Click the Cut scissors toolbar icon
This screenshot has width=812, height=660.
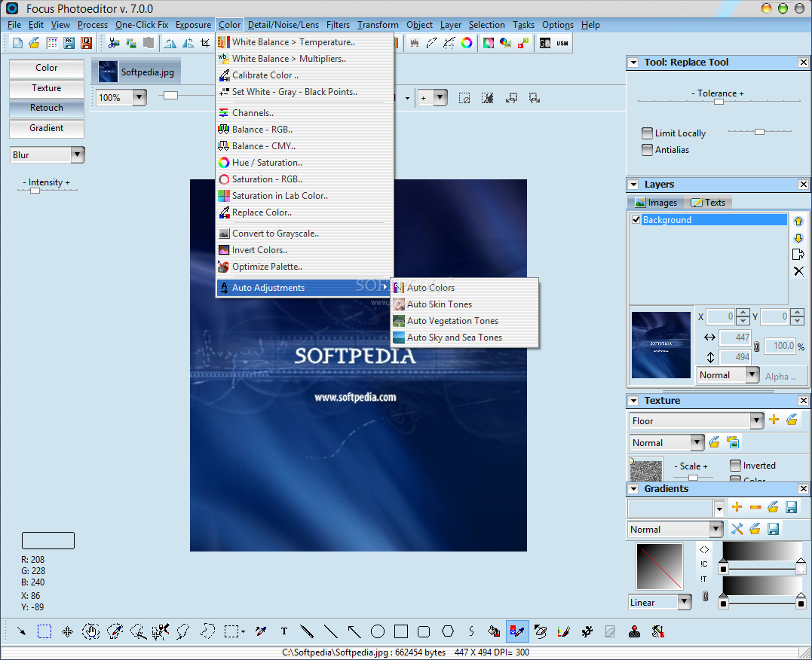114,43
